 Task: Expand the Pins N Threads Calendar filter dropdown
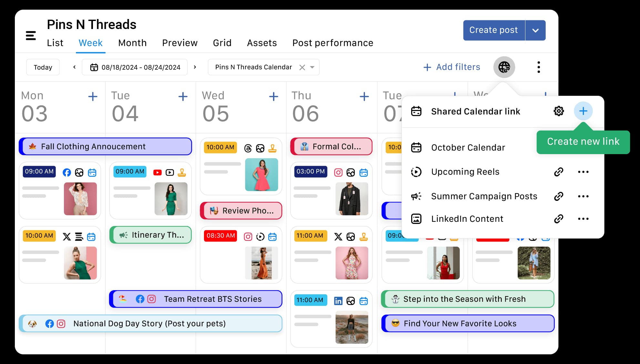[312, 67]
